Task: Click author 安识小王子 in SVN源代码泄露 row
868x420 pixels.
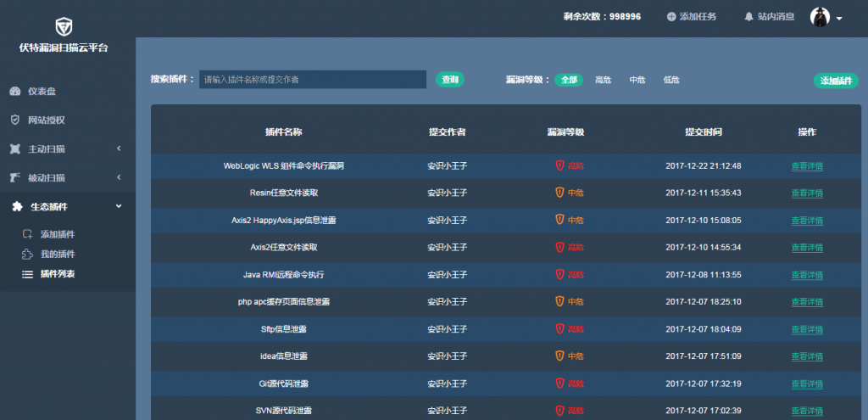Action: (x=448, y=412)
